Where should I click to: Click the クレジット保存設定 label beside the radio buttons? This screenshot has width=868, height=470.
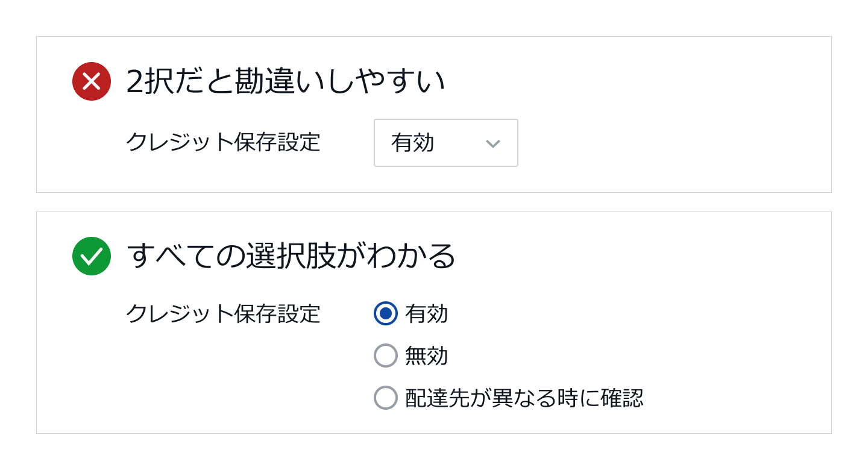pos(223,313)
